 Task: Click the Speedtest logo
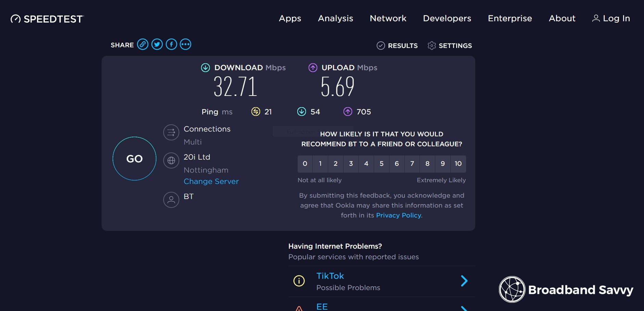47,19
